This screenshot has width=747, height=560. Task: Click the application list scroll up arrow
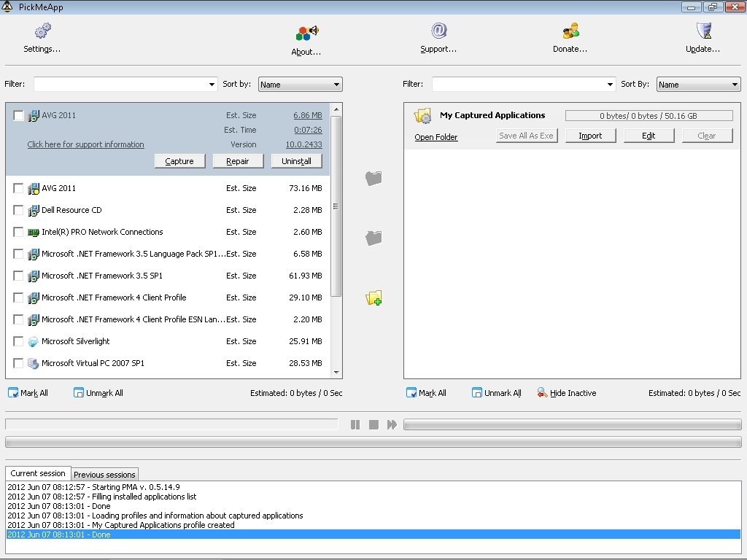pyautogui.click(x=336, y=109)
